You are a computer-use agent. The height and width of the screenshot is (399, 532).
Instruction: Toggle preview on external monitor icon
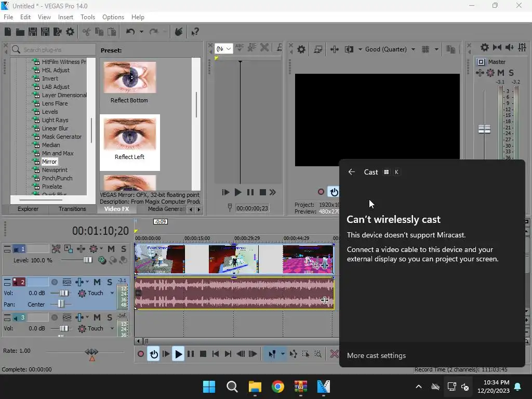[318, 49]
